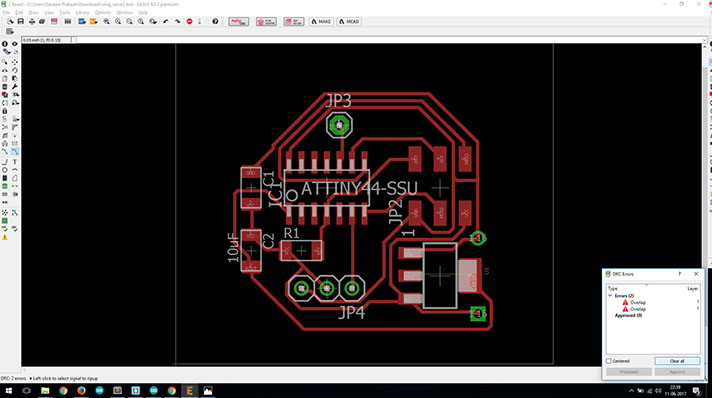Click the volume icon in the system tray

point(658,391)
